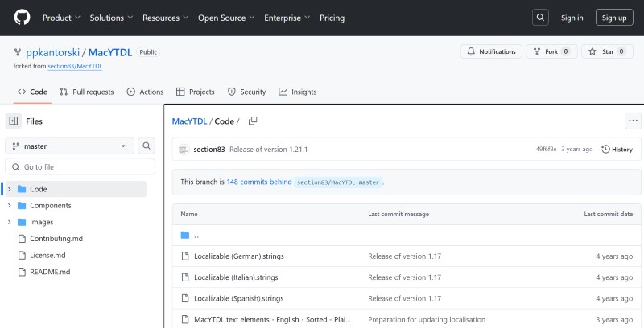Click the Contributing.md file icon in tree
The image size is (644, 328).
tap(23, 239)
